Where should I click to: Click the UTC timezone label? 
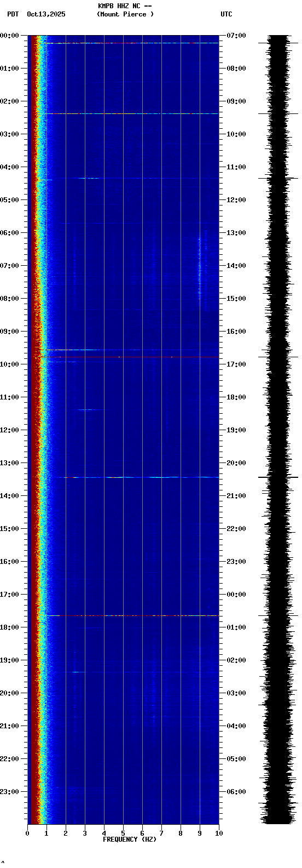coord(226,14)
